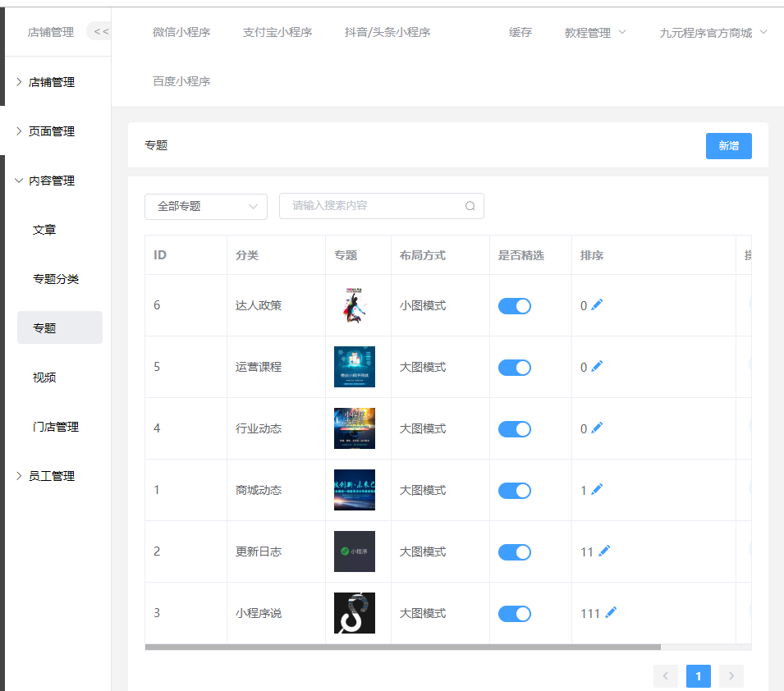
Task: Go to page 1 in pagination
Action: [x=698, y=676]
